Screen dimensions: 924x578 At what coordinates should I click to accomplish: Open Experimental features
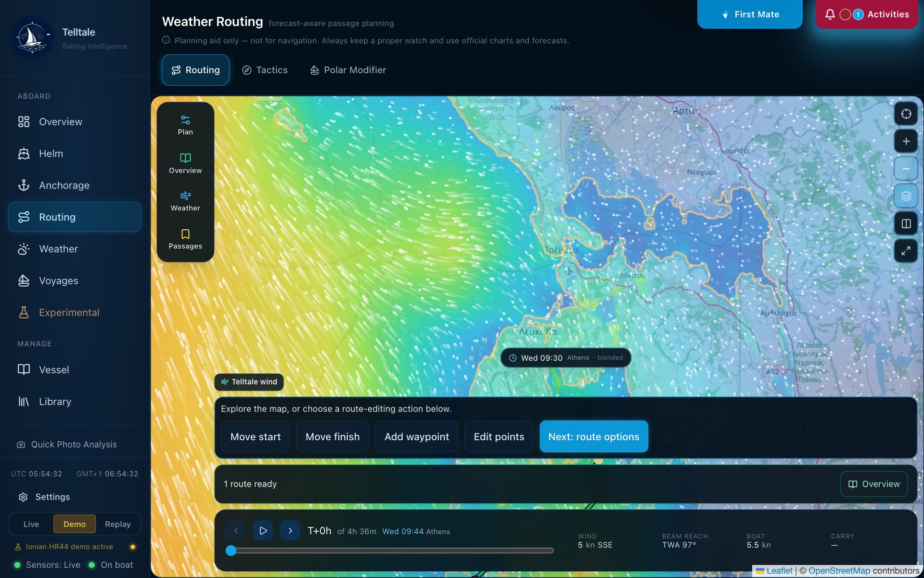point(75,313)
